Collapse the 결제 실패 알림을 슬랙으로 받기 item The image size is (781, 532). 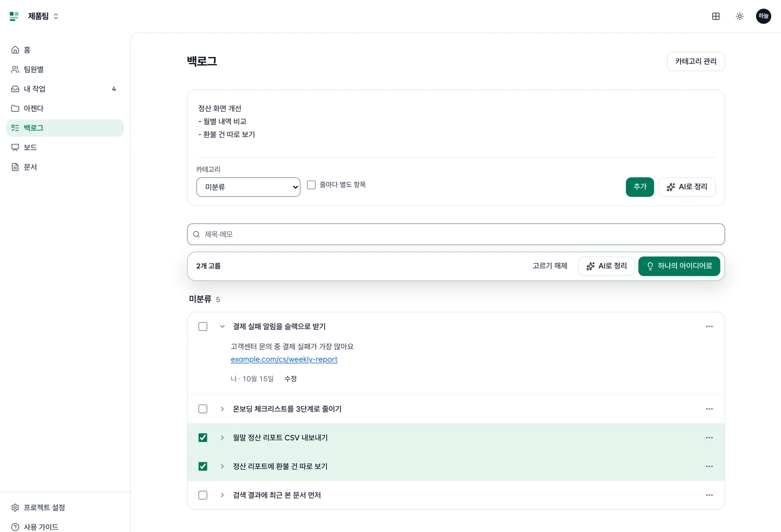(x=222, y=327)
